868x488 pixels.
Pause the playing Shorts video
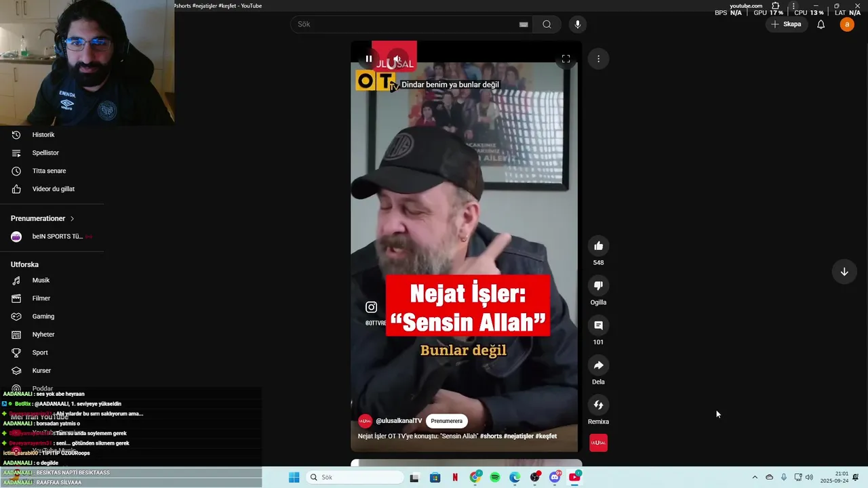[x=368, y=59]
